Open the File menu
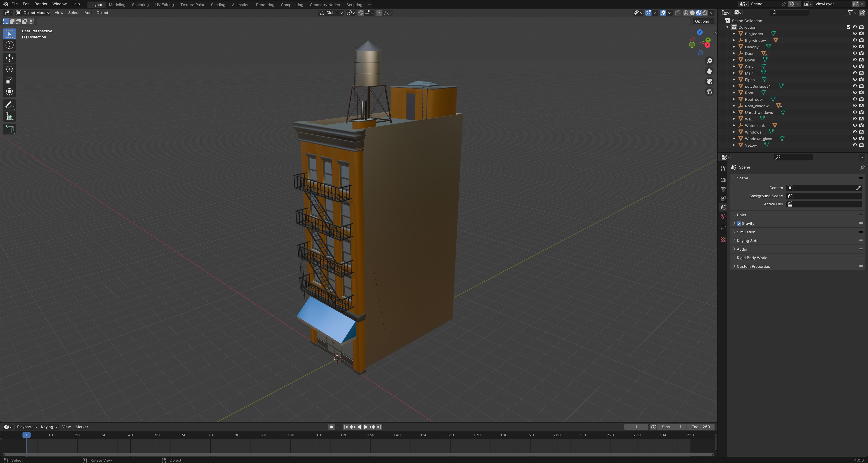Screen dimensions: 868x463 coord(14,4)
